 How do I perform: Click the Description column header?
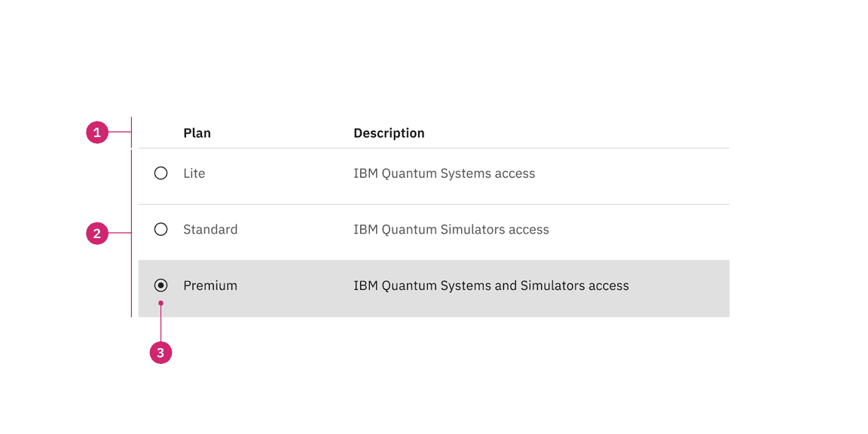click(389, 133)
